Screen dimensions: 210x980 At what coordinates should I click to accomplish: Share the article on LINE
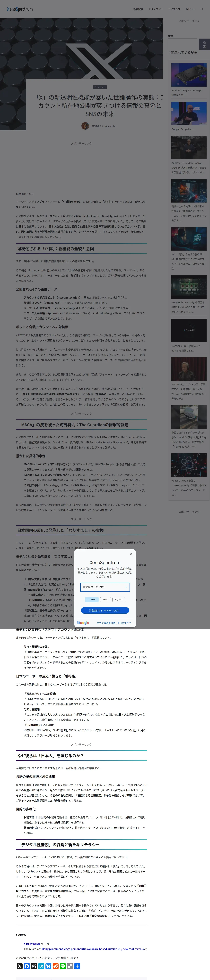(63, 966)
